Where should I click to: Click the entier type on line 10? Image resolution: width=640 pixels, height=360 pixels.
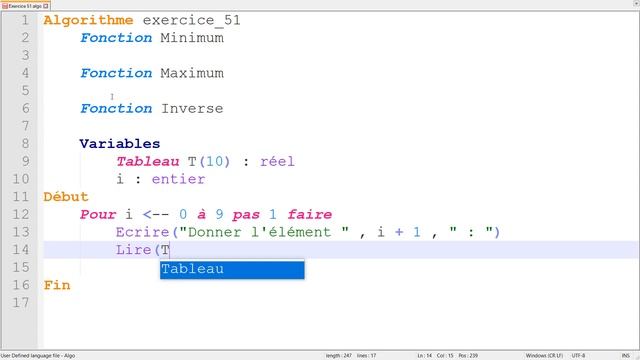point(178,179)
